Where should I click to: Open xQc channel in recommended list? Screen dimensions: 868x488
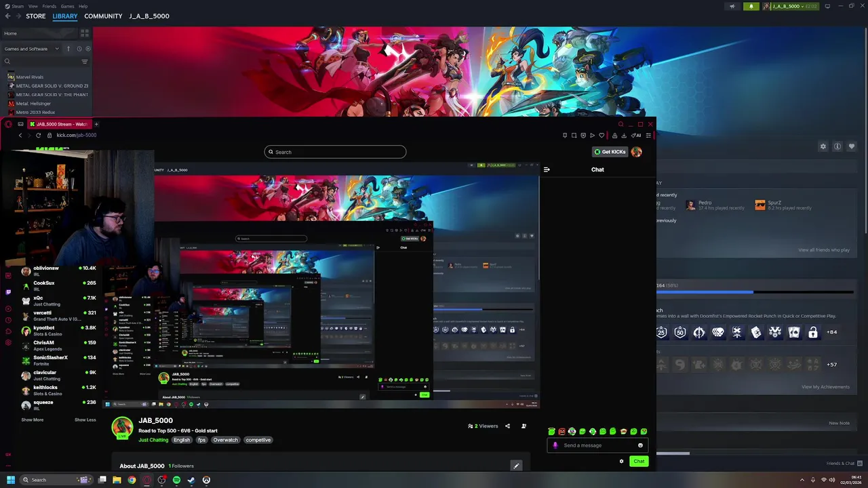[x=59, y=301]
